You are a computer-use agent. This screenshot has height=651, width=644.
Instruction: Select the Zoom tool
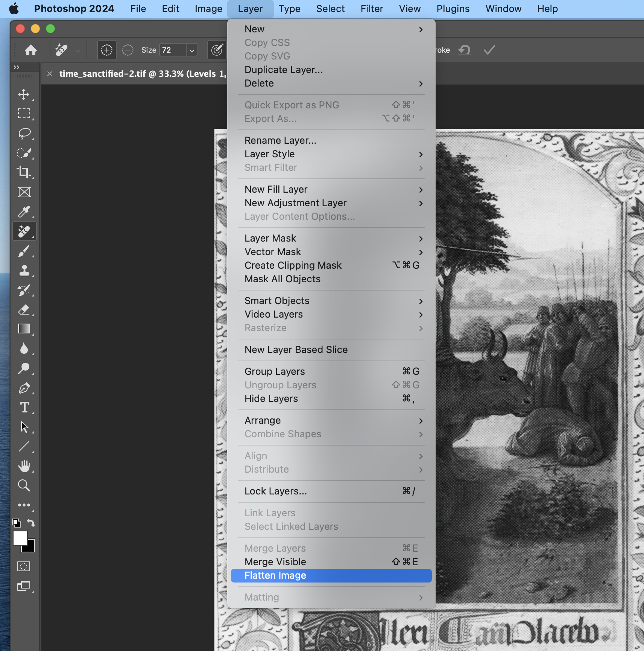tap(24, 485)
